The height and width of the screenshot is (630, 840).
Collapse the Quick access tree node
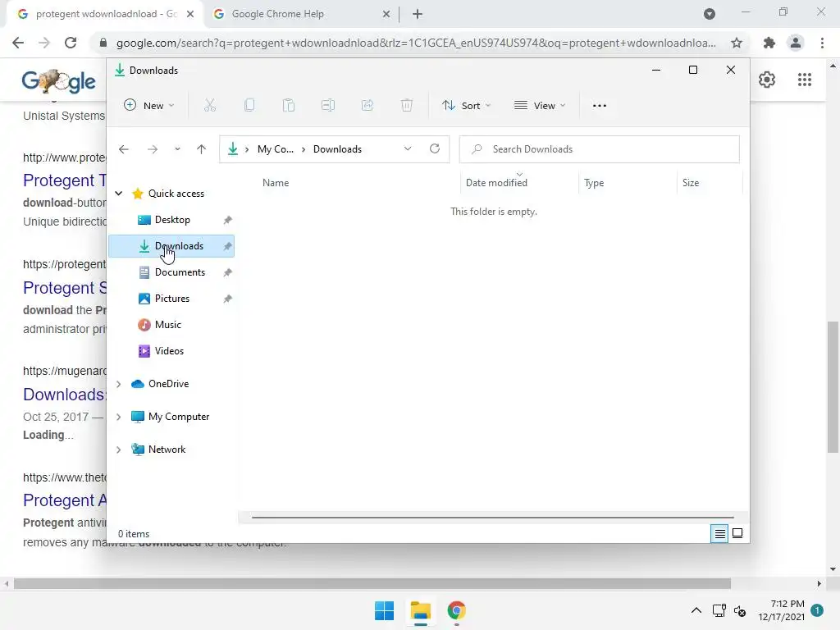(x=119, y=194)
